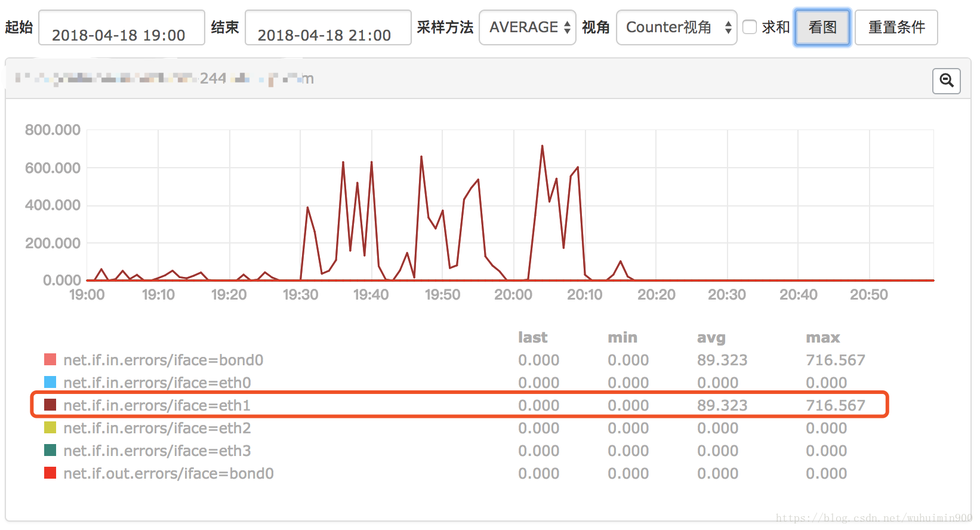This screenshot has height=530, width=980.
Task: Toggle the 求和 checkbox
Action: (750, 27)
